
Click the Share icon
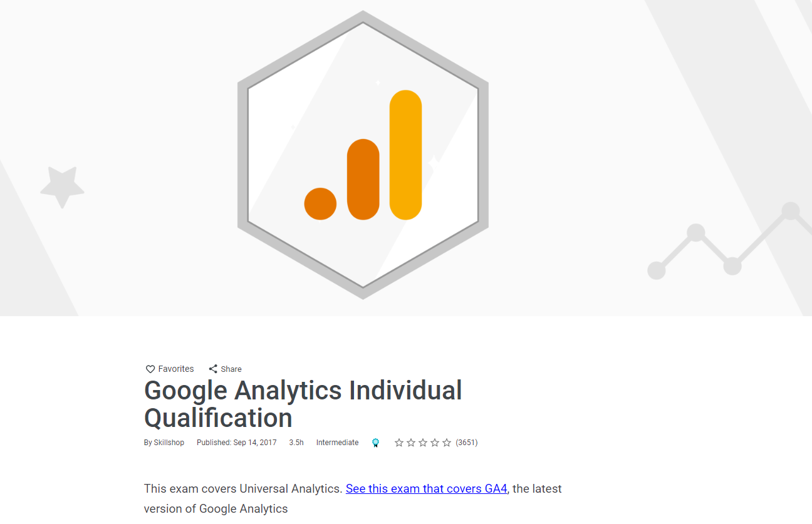point(213,369)
